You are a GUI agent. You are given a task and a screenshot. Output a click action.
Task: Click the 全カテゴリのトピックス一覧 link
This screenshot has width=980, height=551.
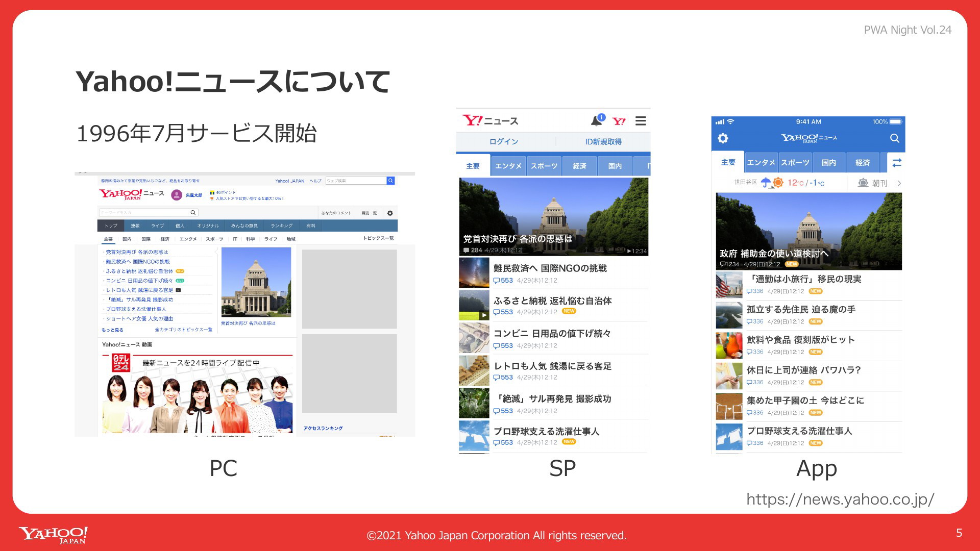click(x=183, y=330)
